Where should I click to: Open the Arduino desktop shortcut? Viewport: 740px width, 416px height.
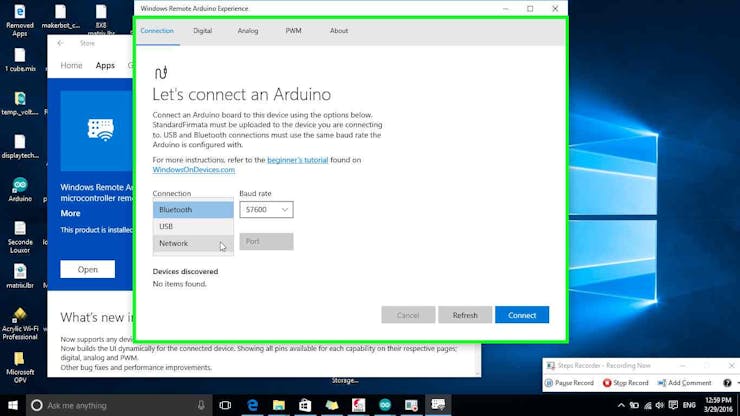(x=20, y=190)
